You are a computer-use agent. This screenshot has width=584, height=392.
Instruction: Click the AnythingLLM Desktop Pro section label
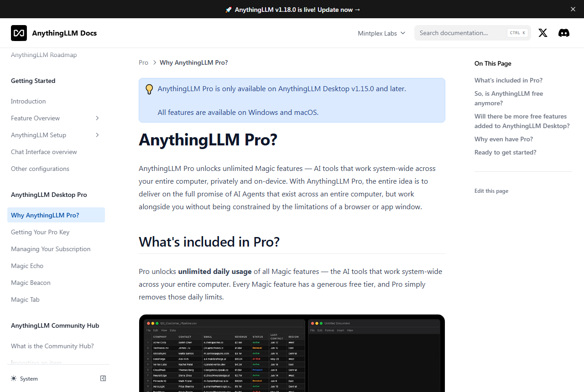(49, 195)
